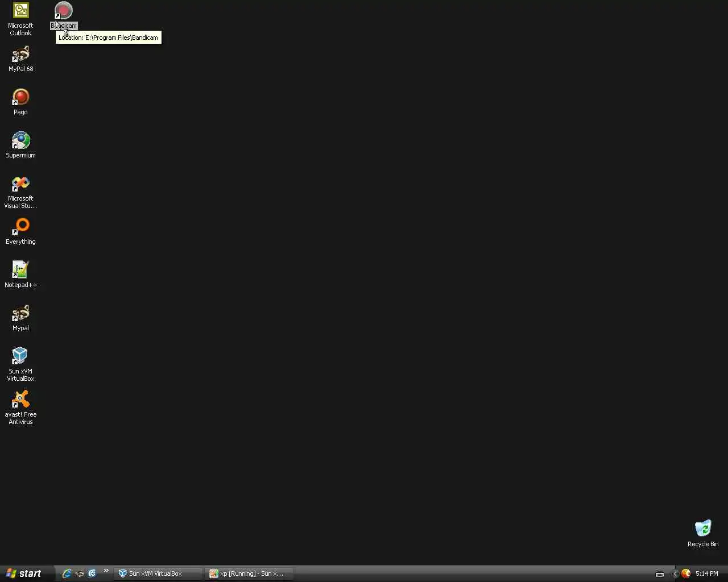
Task: Click the third Quick Launch icon
Action: coord(92,573)
